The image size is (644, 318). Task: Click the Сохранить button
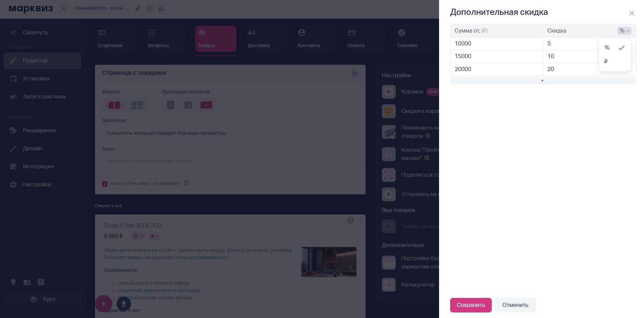[471, 305]
